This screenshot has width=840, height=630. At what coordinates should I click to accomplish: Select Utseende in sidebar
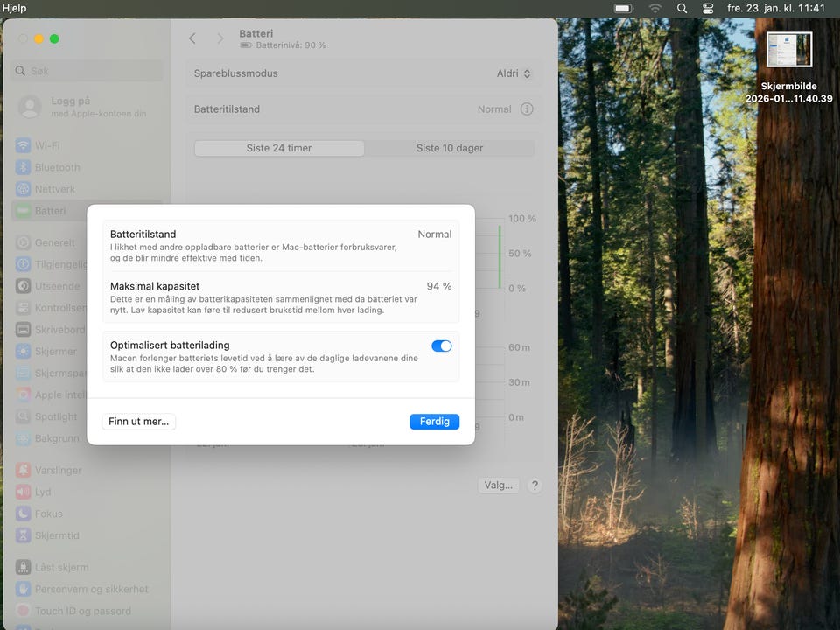(x=51, y=286)
